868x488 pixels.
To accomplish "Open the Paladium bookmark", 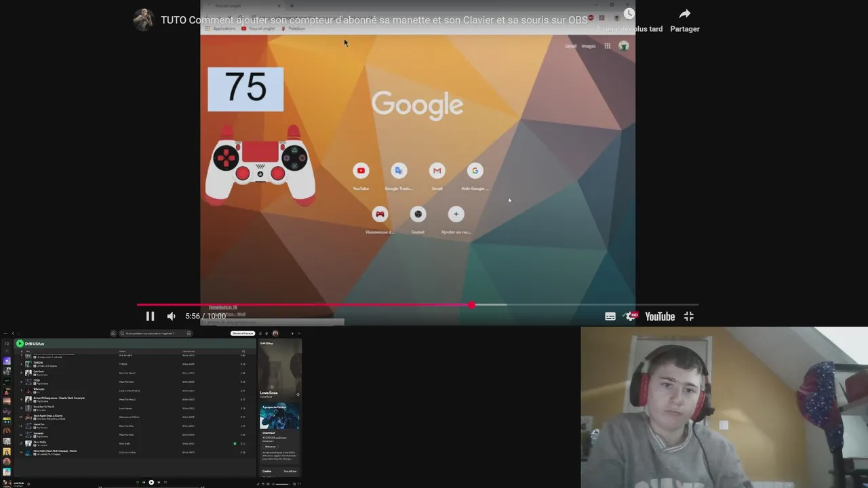I will pos(294,28).
